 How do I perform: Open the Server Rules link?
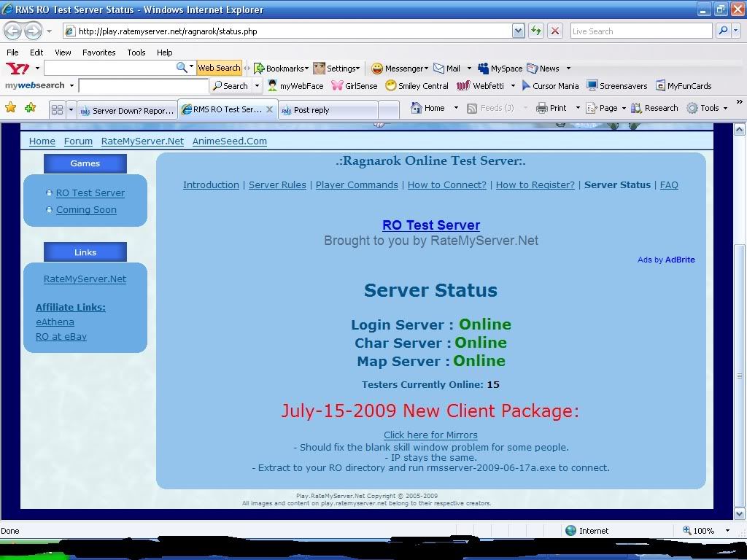pyautogui.click(x=277, y=184)
